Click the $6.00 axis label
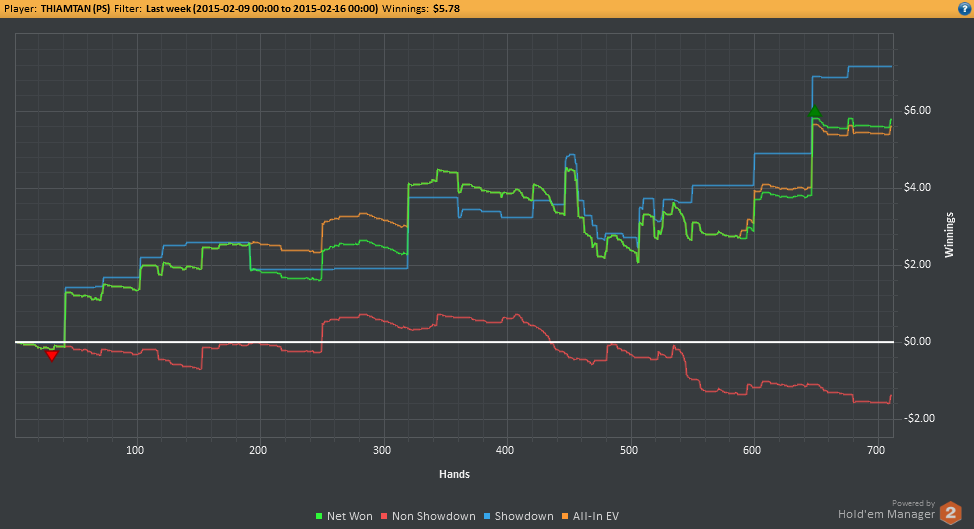The image size is (974, 529). (x=917, y=111)
